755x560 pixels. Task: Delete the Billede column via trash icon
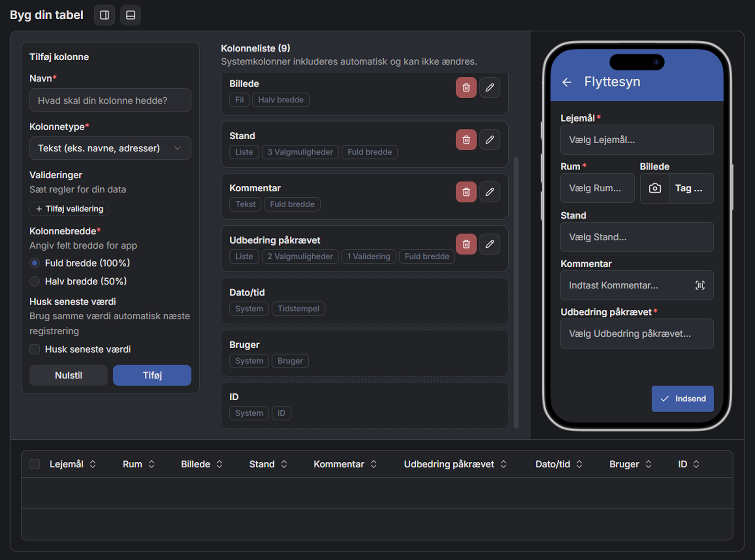pos(466,87)
